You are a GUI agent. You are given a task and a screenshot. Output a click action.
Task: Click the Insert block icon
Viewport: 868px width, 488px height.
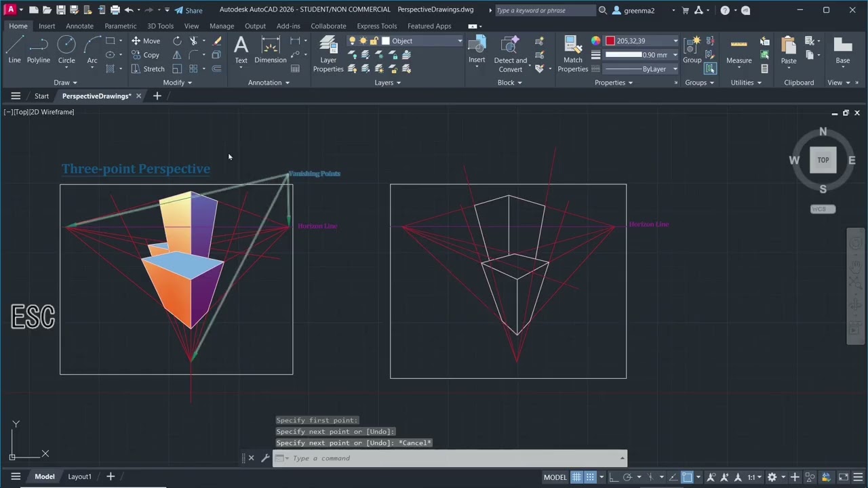tap(477, 50)
